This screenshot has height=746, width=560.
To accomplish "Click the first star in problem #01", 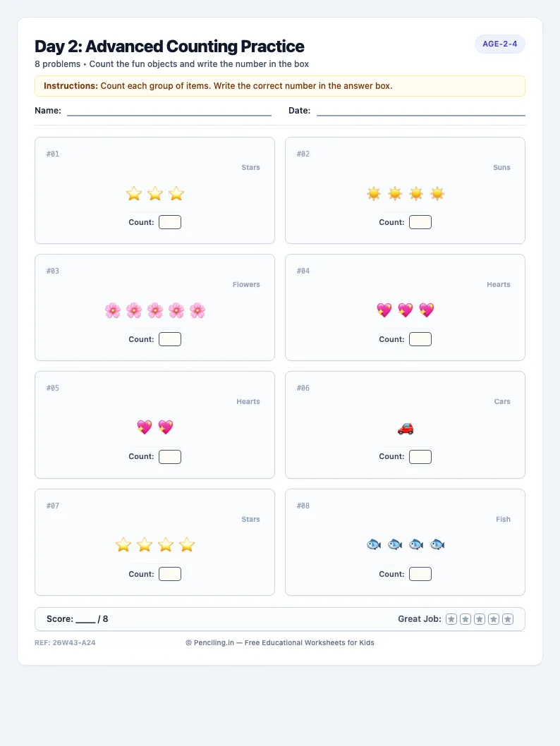I will [134, 194].
